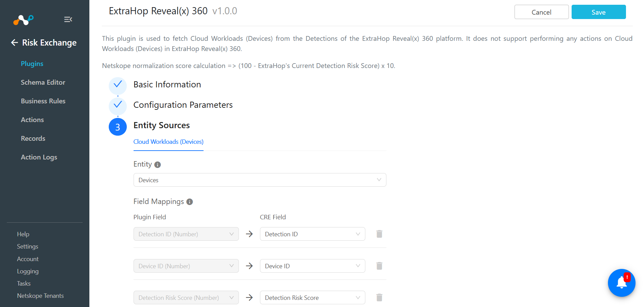This screenshot has width=644, height=307.
Task: Open the Settings link
Action: click(28, 246)
